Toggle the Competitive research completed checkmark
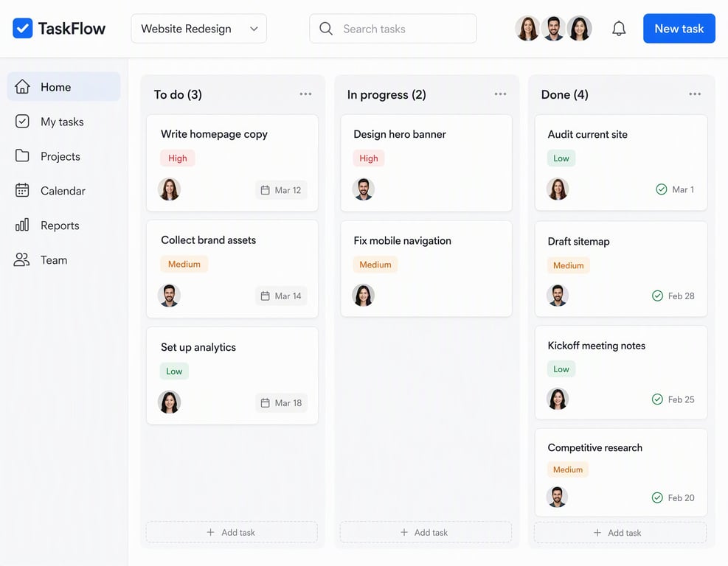728x566 pixels. pyautogui.click(x=657, y=497)
